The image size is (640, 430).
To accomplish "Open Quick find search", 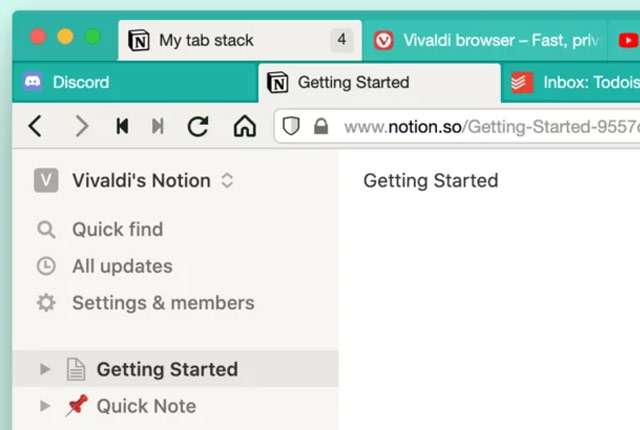I will 116,229.
